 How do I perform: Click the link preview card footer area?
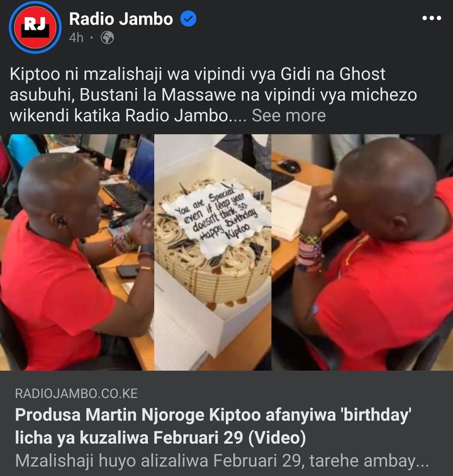(x=226, y=423)
